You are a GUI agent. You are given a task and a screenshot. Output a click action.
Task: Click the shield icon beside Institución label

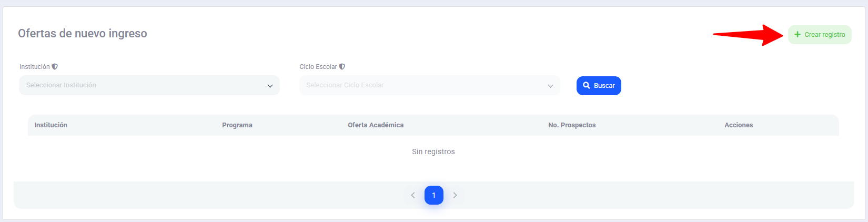click(55, 67)
